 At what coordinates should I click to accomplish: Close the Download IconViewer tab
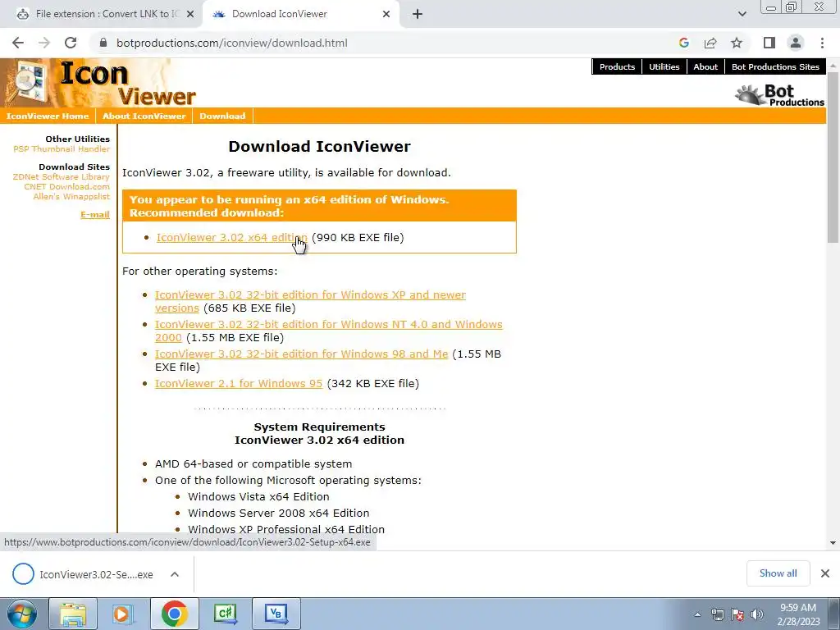tap(386, 14)
